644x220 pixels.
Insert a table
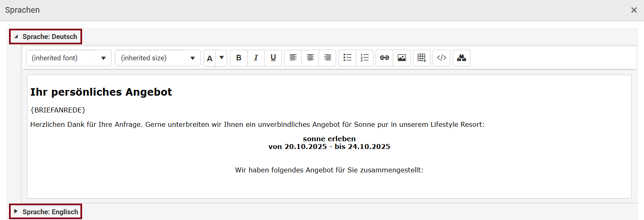click(422, 58)
